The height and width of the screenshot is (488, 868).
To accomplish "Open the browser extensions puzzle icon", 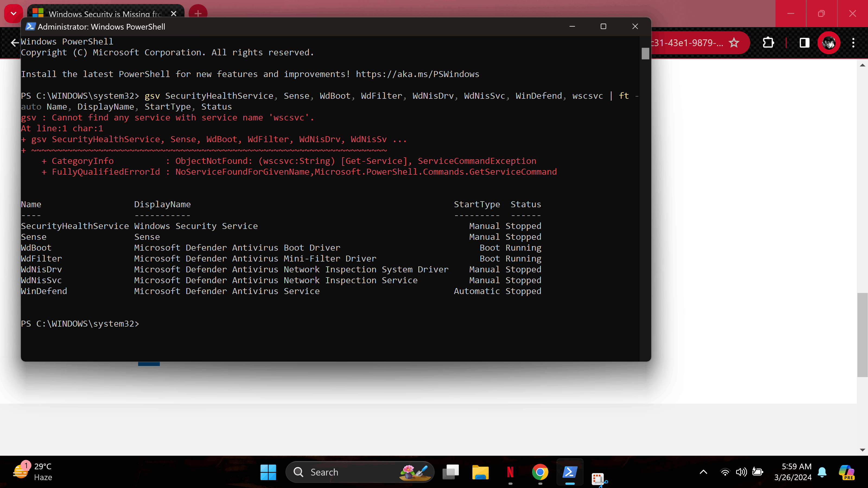I will tap(768, 43).
